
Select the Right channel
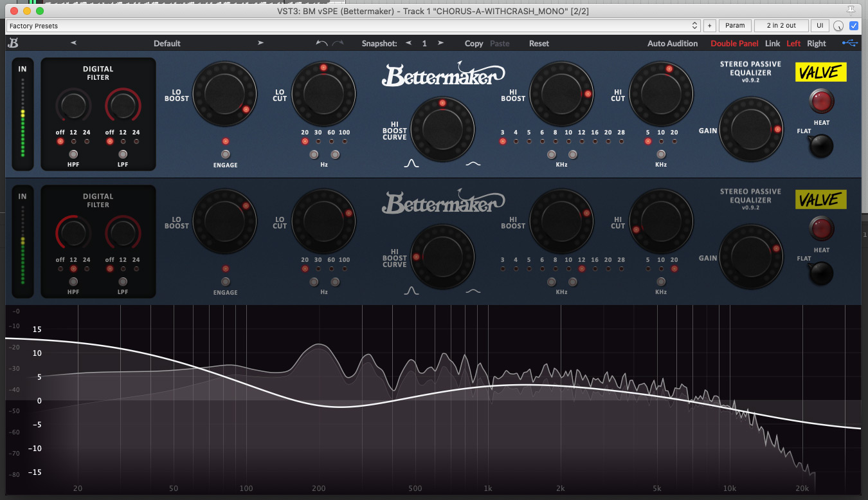pos(817,43)
